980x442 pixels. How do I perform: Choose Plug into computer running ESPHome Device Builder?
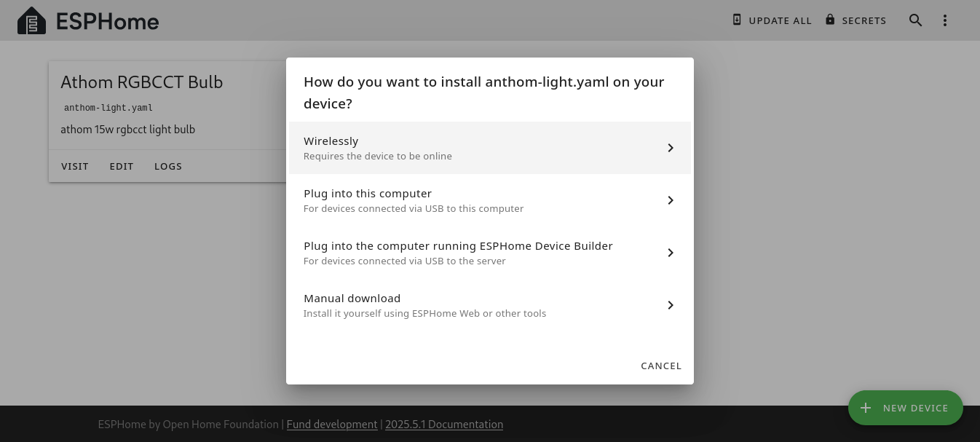pyautogui.click(x=490, y=253)
